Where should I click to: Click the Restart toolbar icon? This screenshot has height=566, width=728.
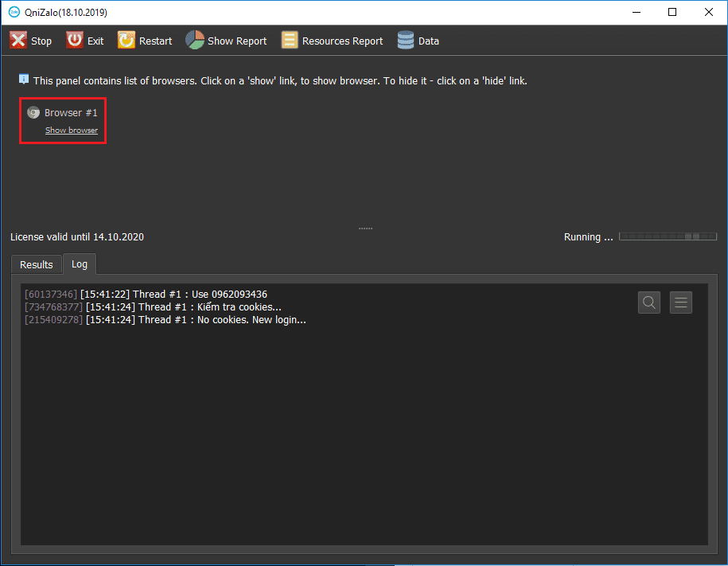coord(127,41)
